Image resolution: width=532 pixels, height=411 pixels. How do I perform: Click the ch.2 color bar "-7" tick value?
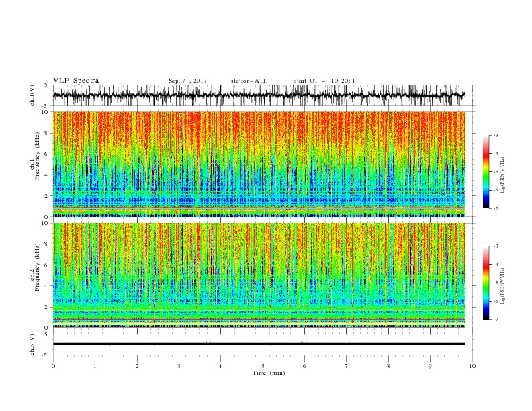click(x=496, y=320)
